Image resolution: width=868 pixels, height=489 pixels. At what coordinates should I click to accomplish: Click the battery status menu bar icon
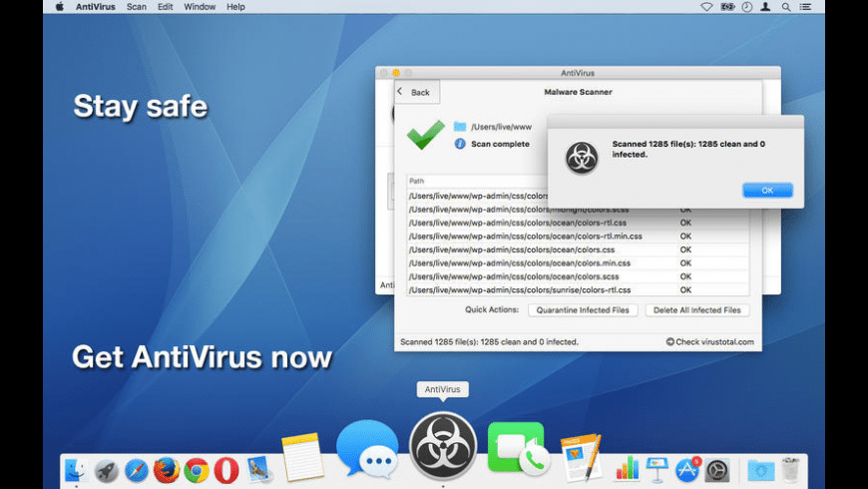tap(727, 7)
